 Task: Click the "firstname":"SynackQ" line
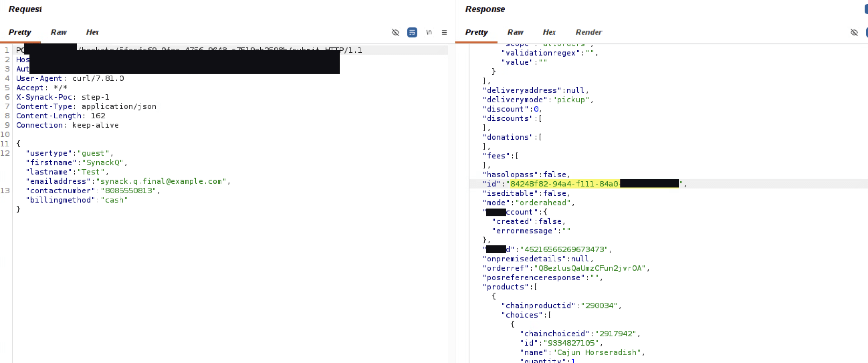pyautogui.click(x=77, y=163)
